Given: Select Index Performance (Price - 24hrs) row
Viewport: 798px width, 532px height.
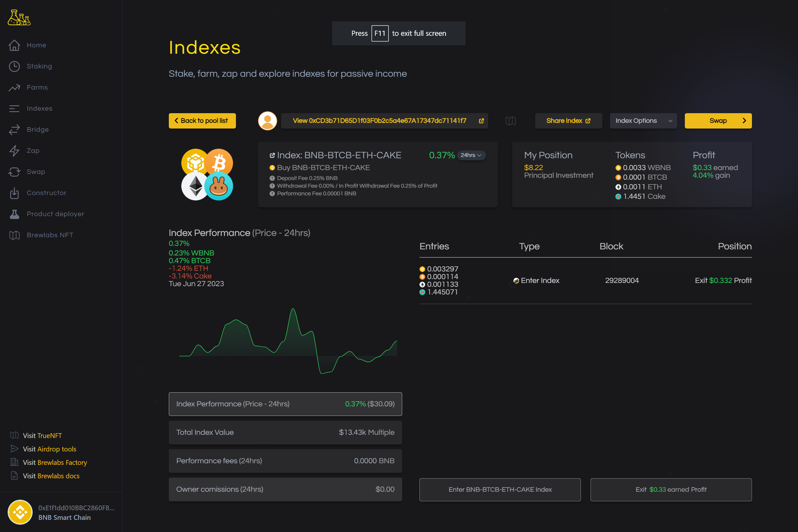Looking at the screenshot, I should [285, 404].
